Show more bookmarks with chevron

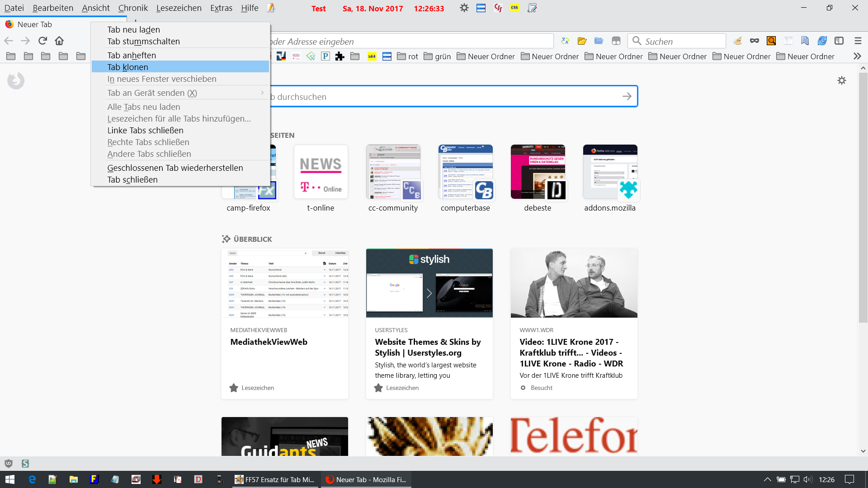[857, 56]
